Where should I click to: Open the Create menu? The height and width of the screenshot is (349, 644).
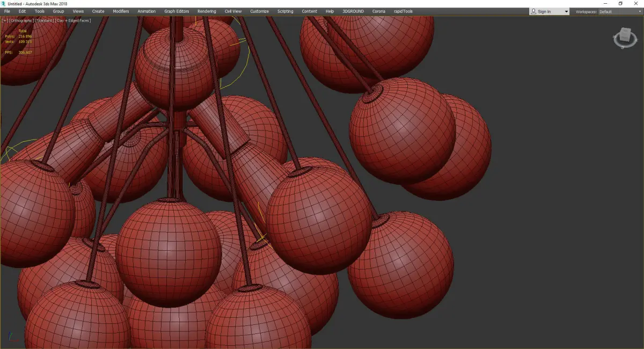98,11
